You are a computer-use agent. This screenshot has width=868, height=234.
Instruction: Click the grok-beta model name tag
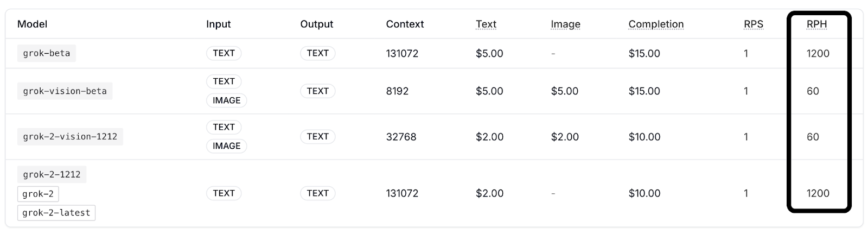pos(47,53)
